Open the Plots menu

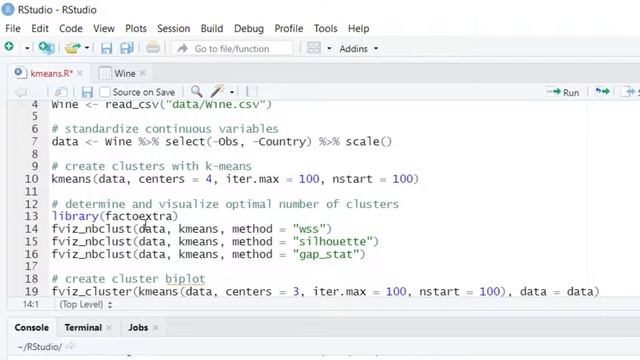[x=136, y=29]
